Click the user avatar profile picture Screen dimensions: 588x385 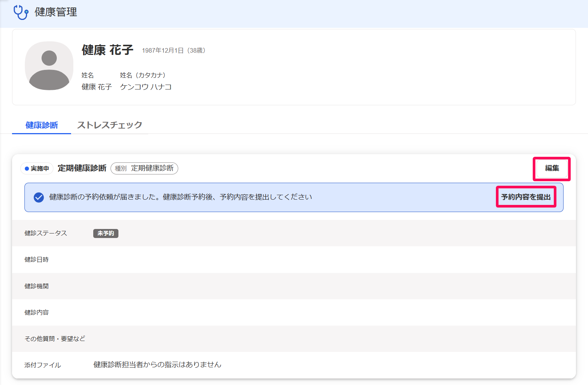coord(49,66)
